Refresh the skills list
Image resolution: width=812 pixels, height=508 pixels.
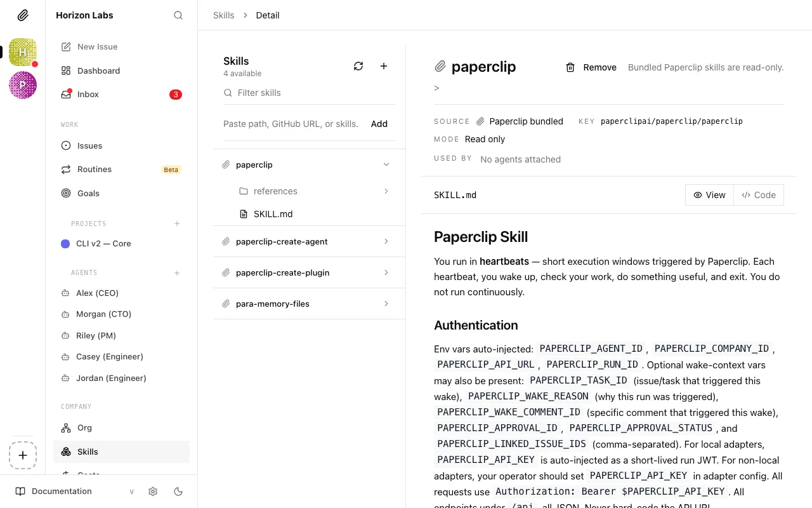(358, 66)
